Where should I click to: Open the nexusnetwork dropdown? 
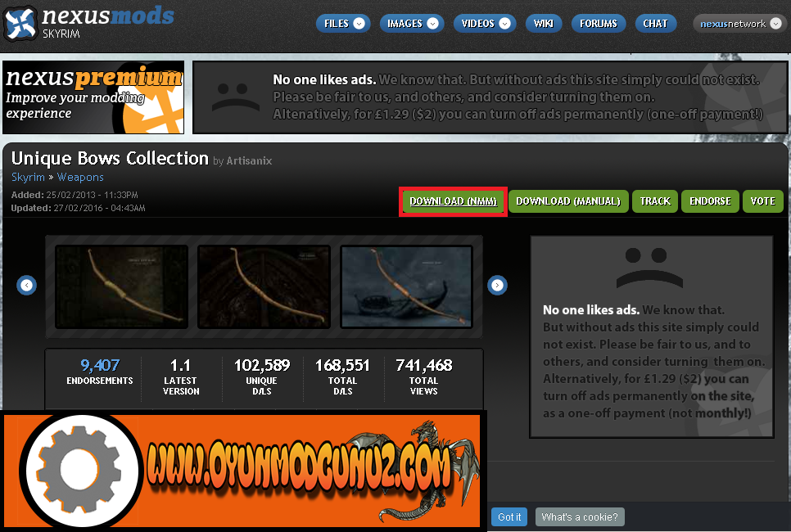[776, 23]
